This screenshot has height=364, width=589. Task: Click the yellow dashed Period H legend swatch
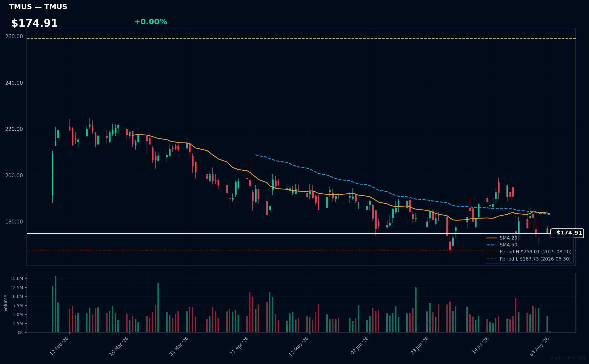491,252
